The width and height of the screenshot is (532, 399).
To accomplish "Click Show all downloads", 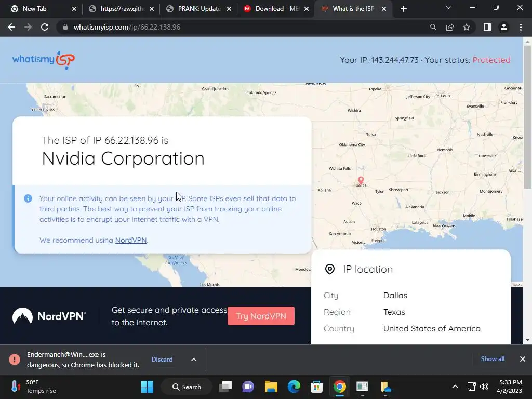I will click(493, 359).
